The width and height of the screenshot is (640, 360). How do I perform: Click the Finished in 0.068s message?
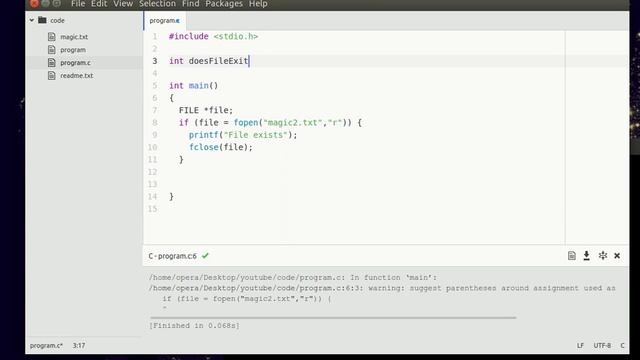coord(194,325)
